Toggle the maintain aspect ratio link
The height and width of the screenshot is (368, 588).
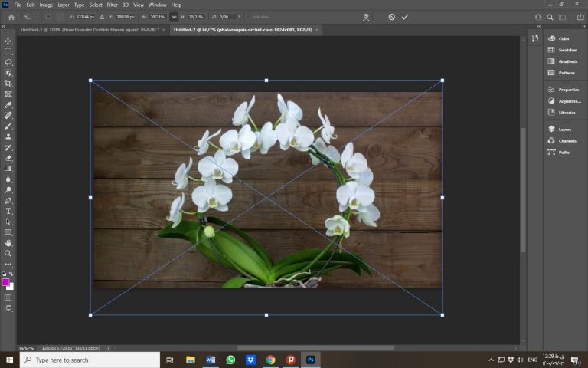[x=174, y=17]
